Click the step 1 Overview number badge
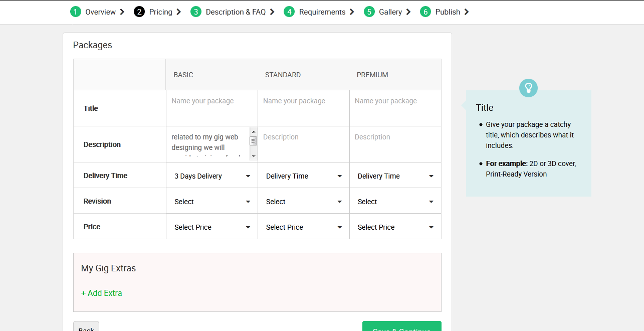 pos(76,12)
